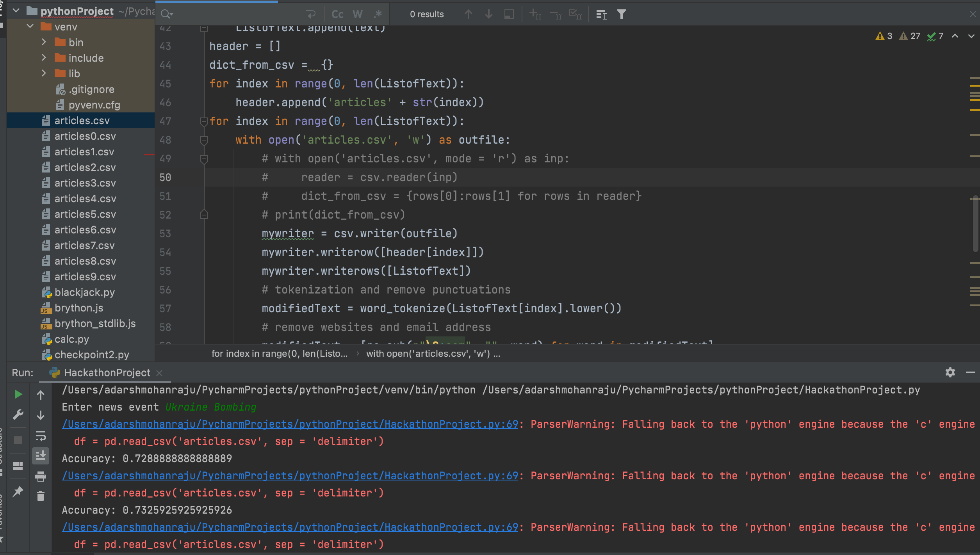Image resolution: width=980 pixels, height=555 pixels.
Task: Toggle soft-wrap in Run console
Action: pyautogui.click(x=41, y=436)
